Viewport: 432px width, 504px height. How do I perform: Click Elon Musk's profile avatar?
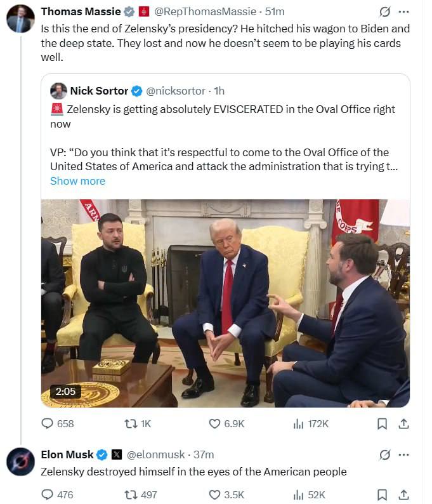[20, 461]
